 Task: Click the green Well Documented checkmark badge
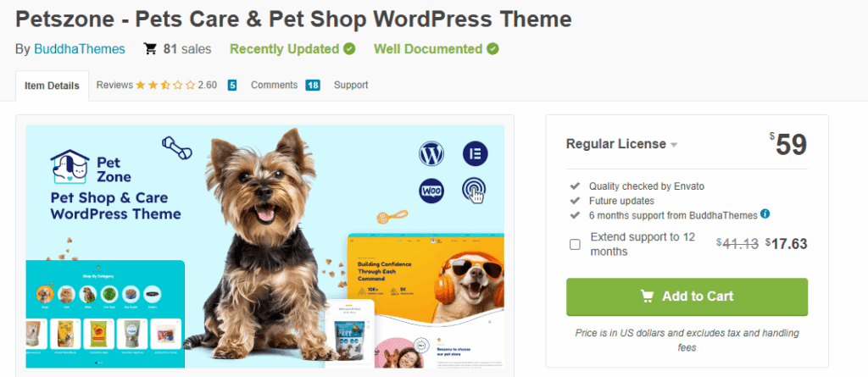click(492, 49)
